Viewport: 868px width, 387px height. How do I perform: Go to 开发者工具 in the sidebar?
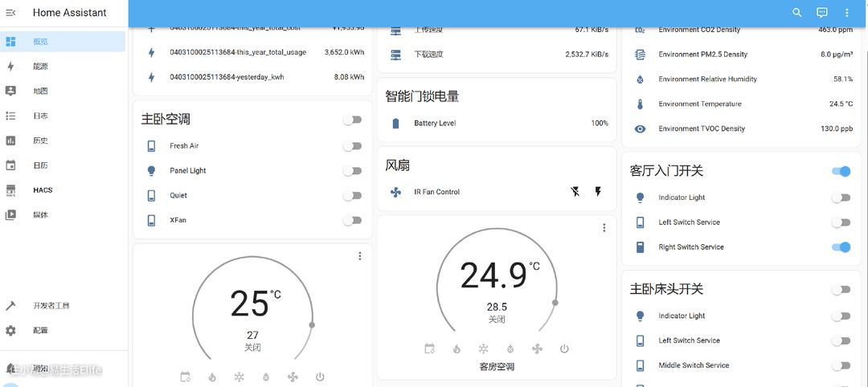[50, 306]
